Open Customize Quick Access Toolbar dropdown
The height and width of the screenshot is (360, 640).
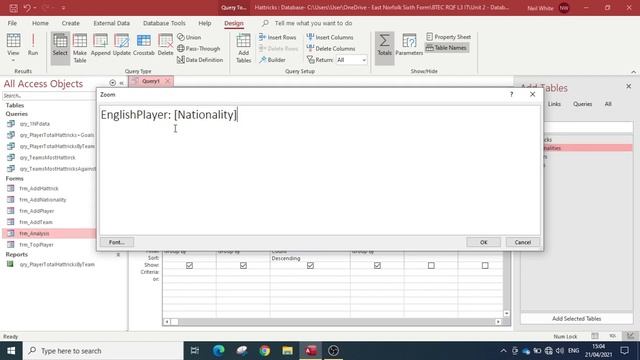tap(63, 8)
